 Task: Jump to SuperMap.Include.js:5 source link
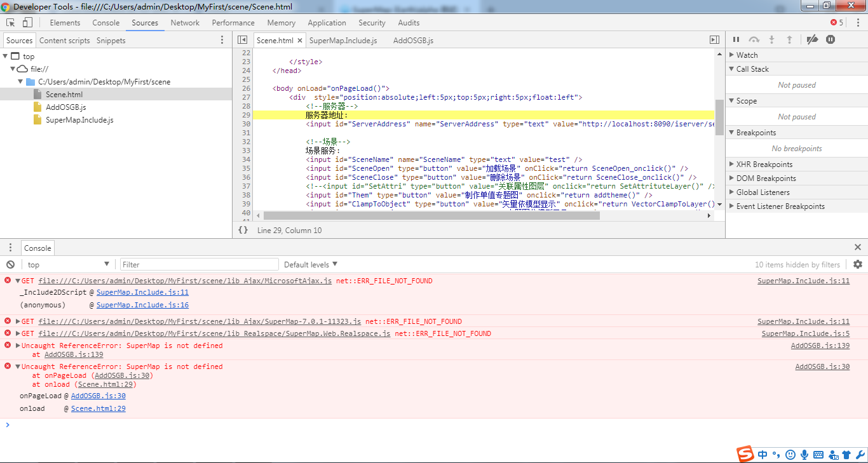click(806, 333)
